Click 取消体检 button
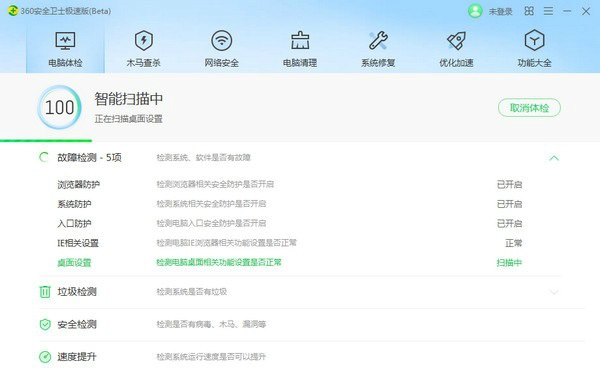This screenshot has height=378, width=600. [529, 108]
